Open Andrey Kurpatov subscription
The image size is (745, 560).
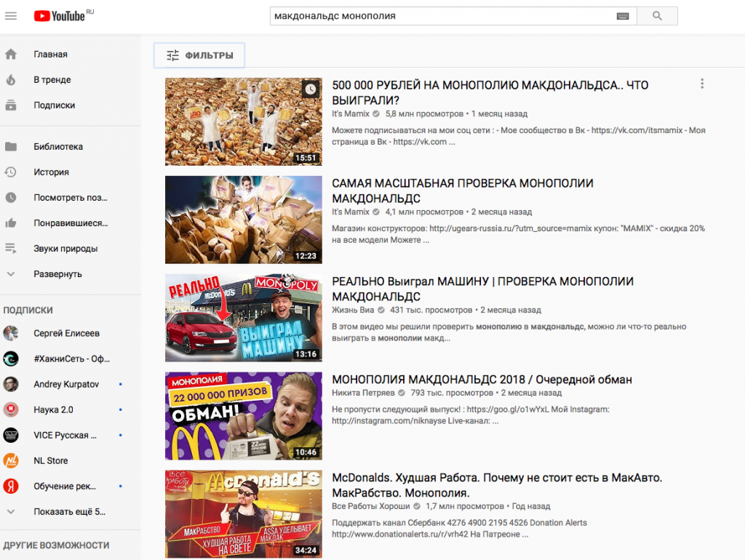tap(66, 384)
